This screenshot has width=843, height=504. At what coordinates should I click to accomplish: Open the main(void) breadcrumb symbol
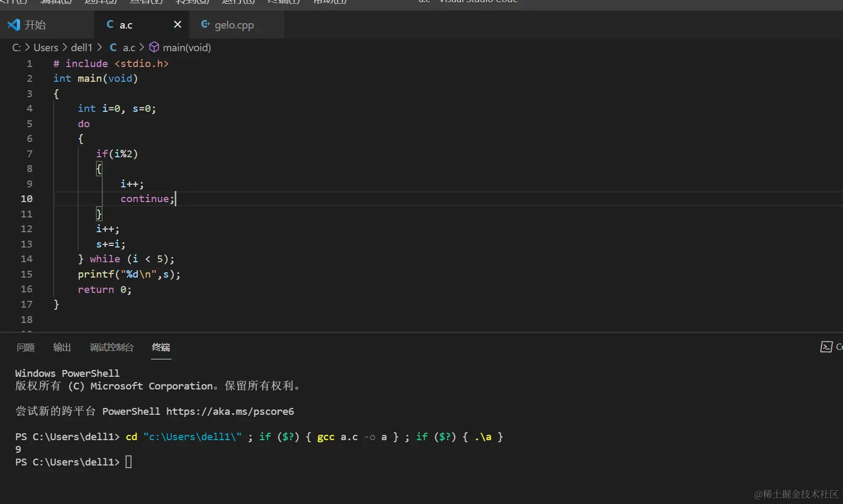[x=187, y=47]
